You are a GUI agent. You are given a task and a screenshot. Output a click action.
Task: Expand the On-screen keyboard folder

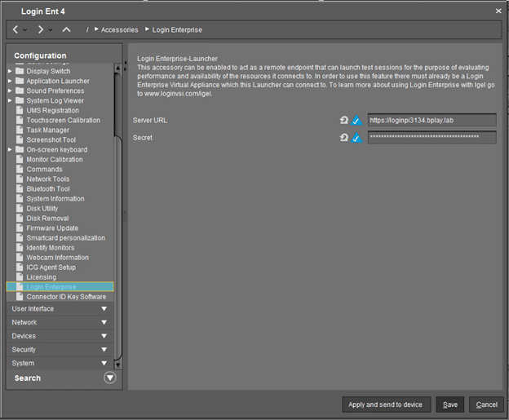point(10,149)
